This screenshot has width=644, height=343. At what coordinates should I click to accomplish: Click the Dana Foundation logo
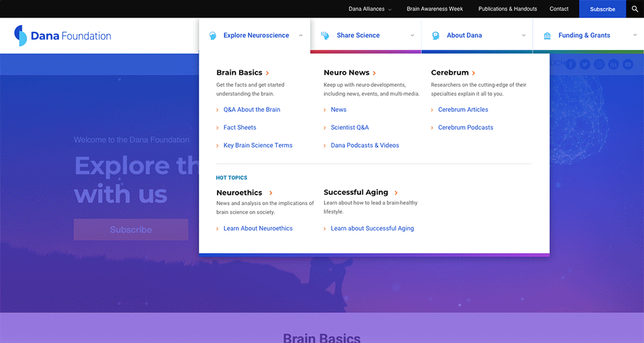tap(62, 36)
